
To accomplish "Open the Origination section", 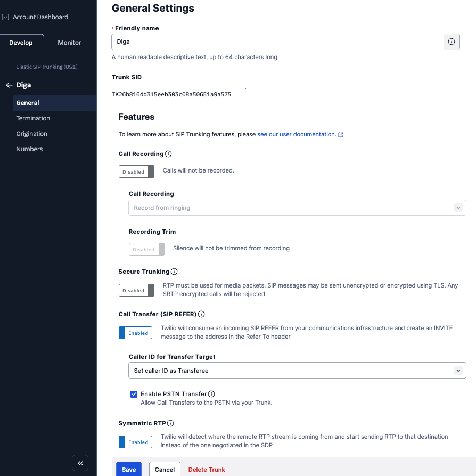I will pos(31,134).
